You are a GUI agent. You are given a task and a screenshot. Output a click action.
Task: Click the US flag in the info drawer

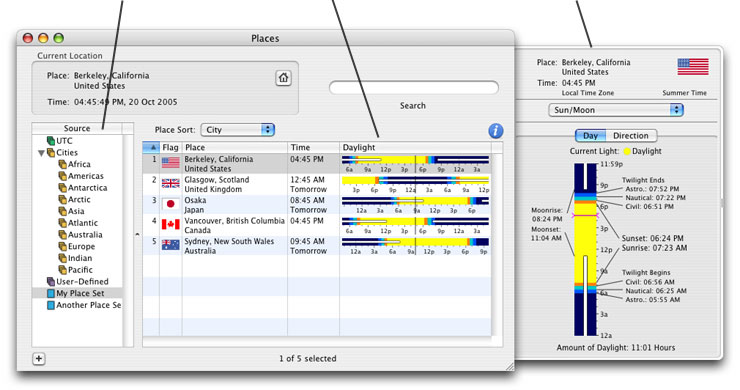tap(693, 67)
